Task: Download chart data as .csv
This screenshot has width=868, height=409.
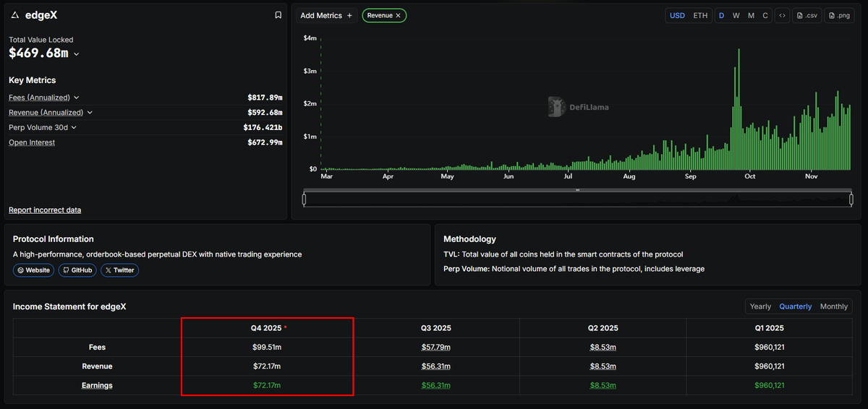Action: tap(807, 15)
